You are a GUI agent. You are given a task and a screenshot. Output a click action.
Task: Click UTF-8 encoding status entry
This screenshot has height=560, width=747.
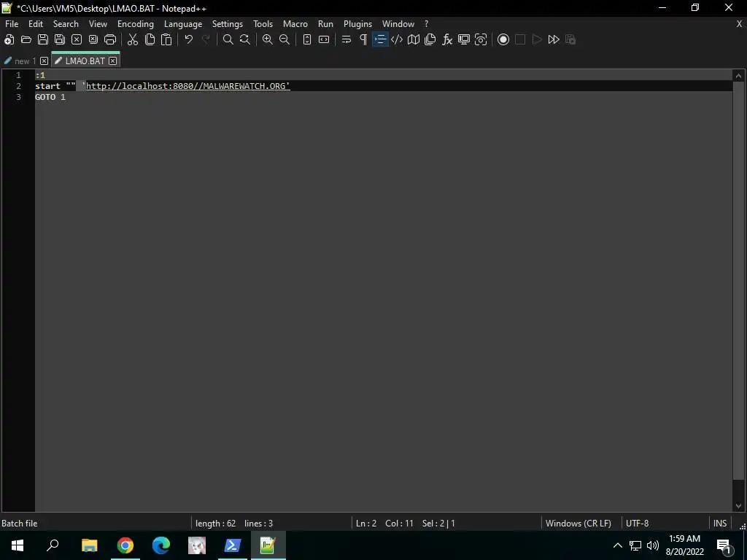tap(638, 524)
